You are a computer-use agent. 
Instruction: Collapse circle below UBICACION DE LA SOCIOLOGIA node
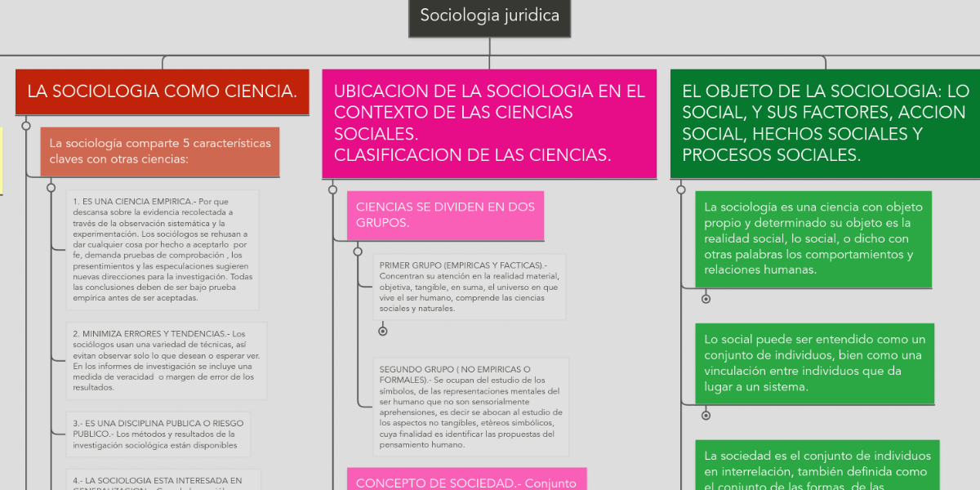coord(332,189)
